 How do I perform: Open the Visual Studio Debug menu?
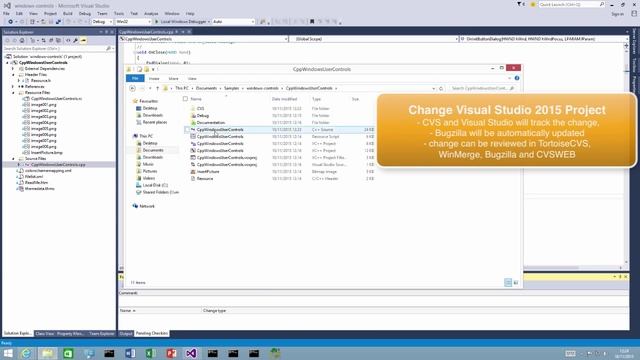click(x=85, y=13)
